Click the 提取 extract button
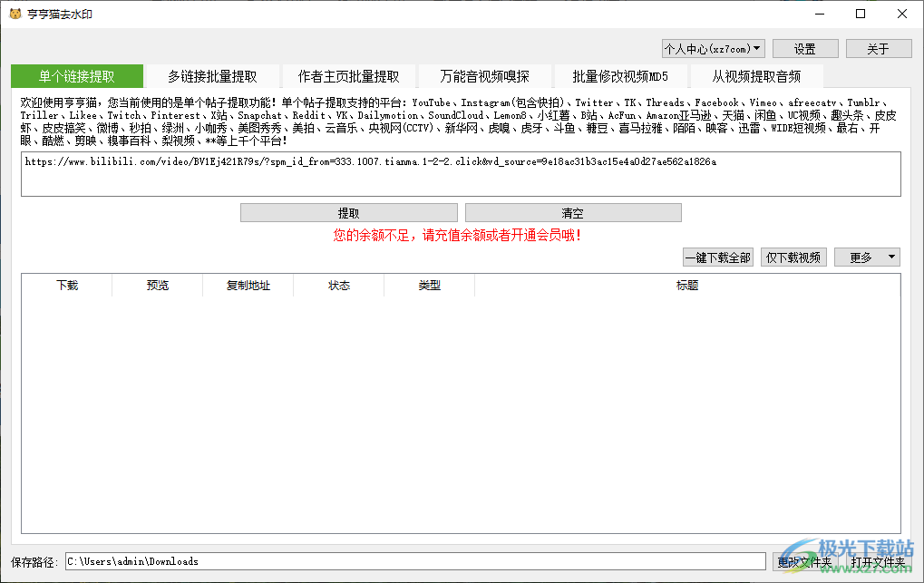 [x=348, y=212]
